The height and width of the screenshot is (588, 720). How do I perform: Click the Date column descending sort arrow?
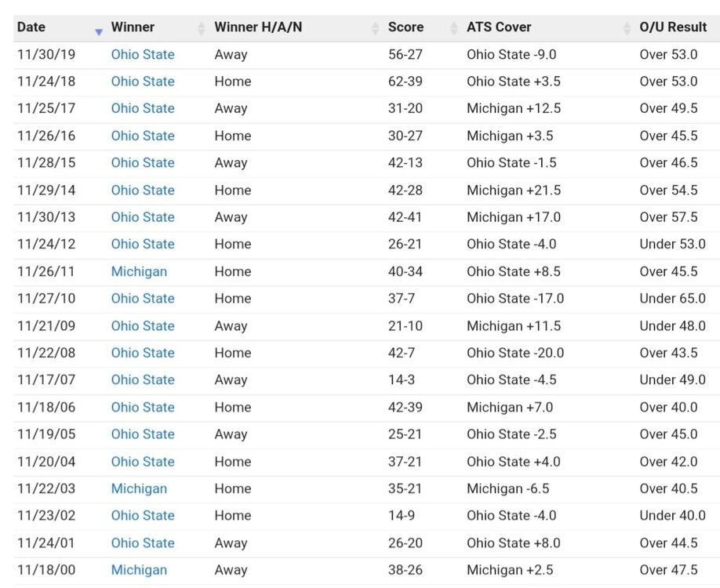coord(99,31)
